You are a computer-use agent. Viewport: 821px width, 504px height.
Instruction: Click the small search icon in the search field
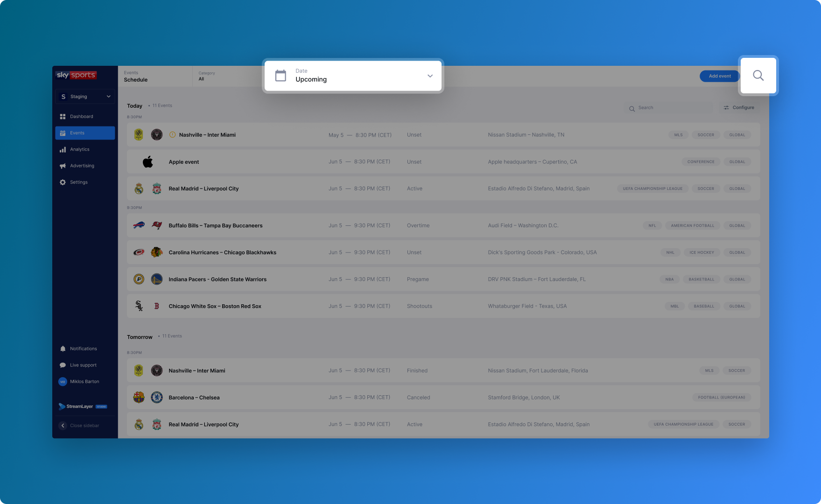pyautogui.click(x=632, y=108)
